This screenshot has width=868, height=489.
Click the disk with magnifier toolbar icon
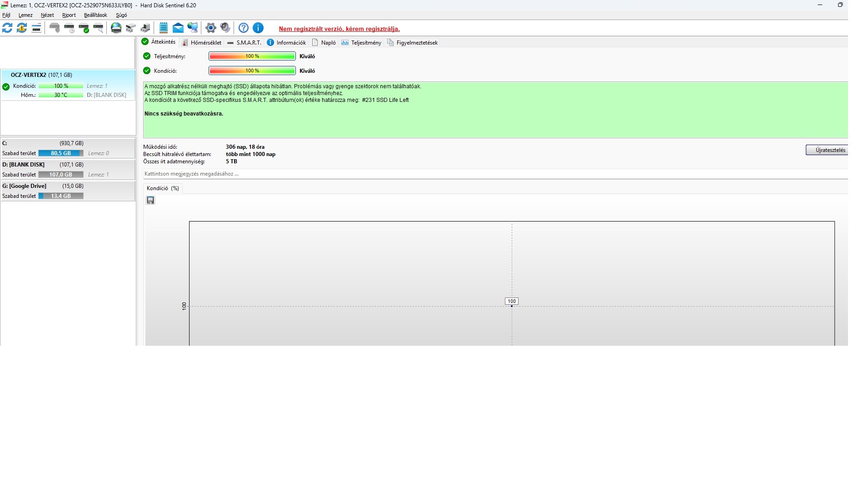(x=98, y=28)
